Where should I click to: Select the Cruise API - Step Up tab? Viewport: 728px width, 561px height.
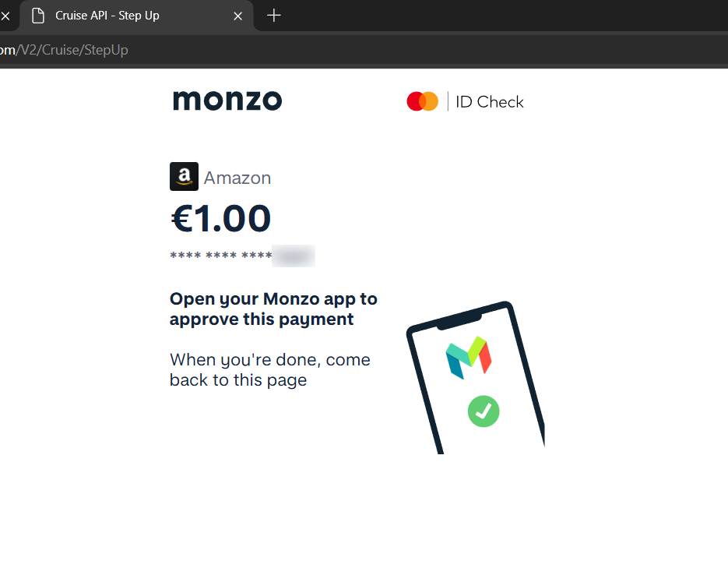click(x=117, y=16)
